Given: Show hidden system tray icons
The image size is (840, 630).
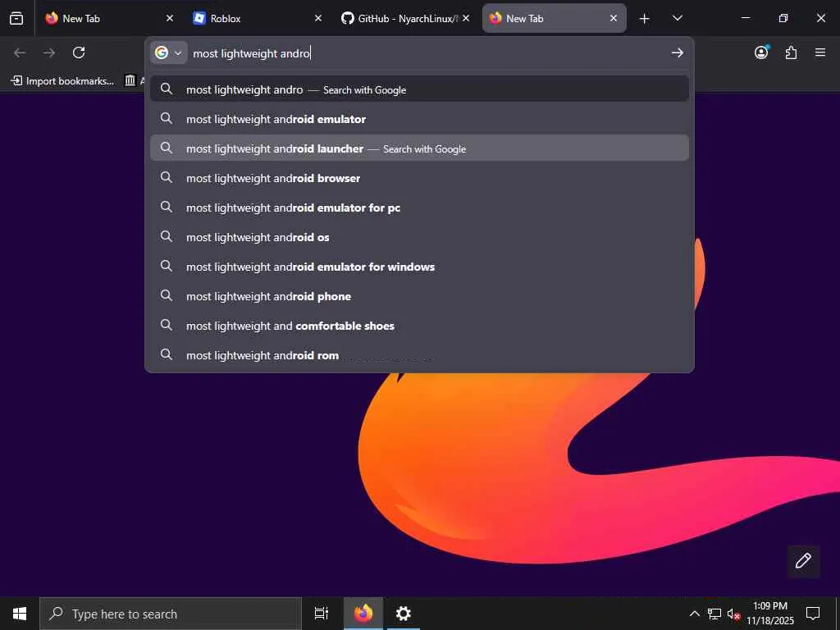Looking at the screenshot, I should pos(694,614).
